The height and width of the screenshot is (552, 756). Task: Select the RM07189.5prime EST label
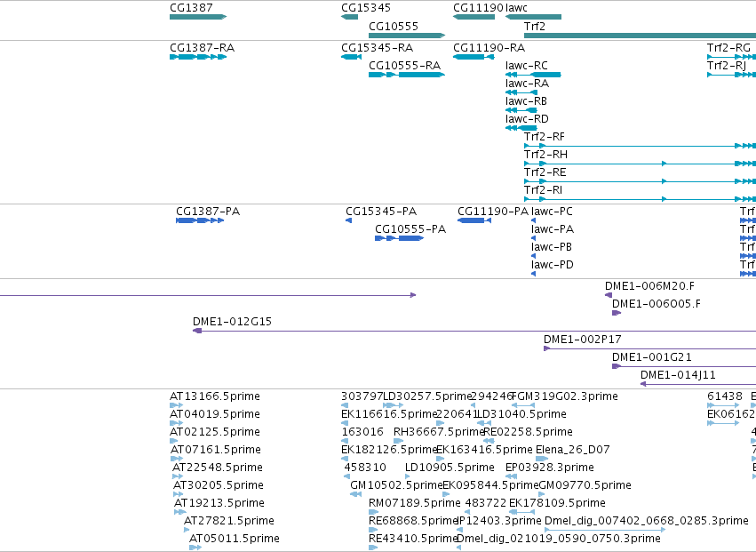click(415, 504)
